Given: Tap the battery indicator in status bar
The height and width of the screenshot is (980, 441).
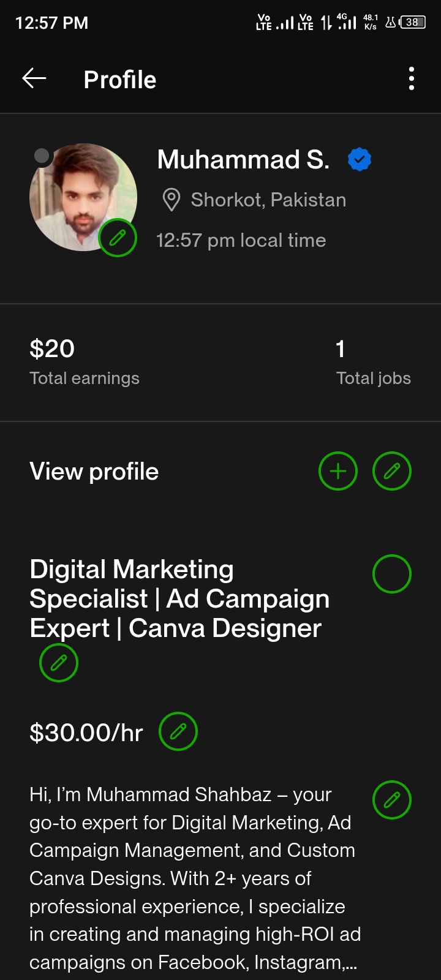Looking at the screenshot, I should coord(412,23).
